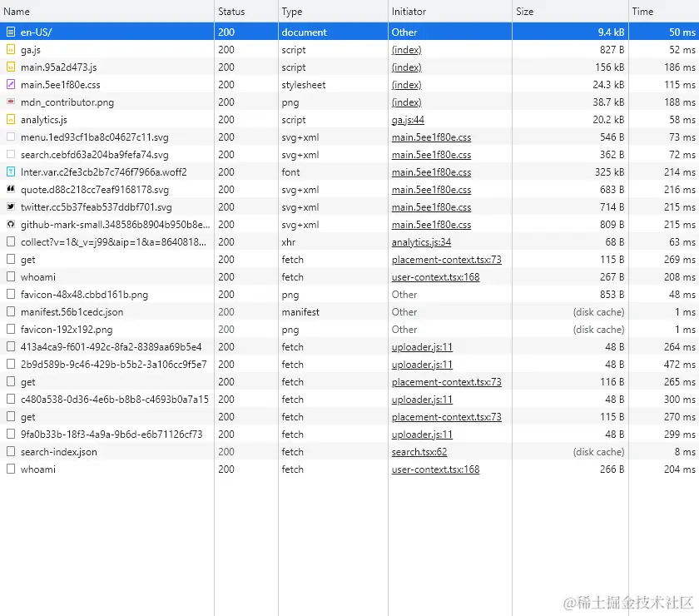This screenshot has height=616, width=699.
Task: Sort requests by the Initiator column header
Action: [x=450, y=11]
